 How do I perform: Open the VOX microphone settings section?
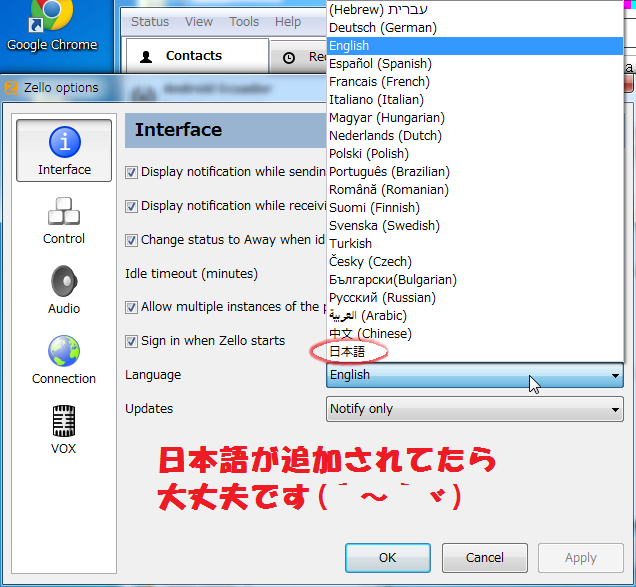click(64, 430)
